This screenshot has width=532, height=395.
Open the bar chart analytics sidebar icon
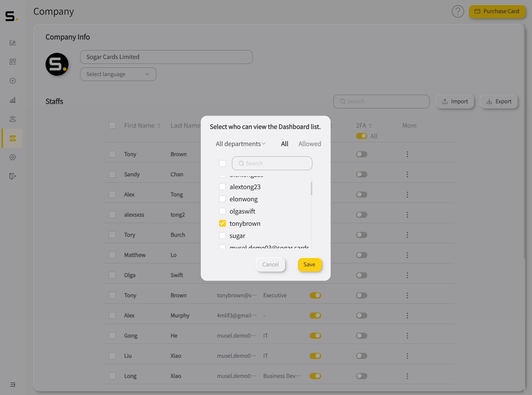pos(13,100)
